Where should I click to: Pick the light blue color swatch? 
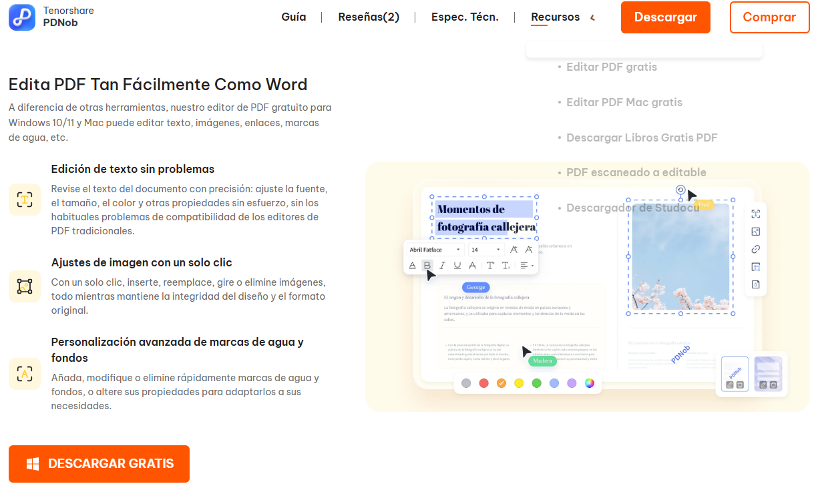(x=554, y=383)
